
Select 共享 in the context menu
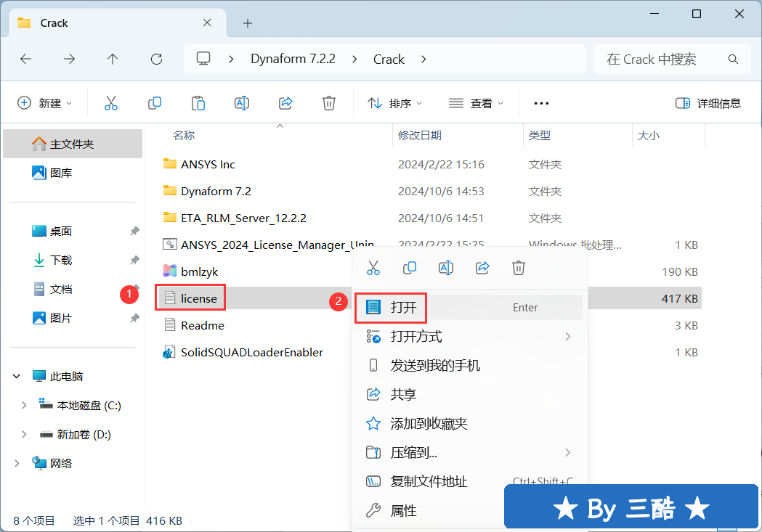coord(469,395)
